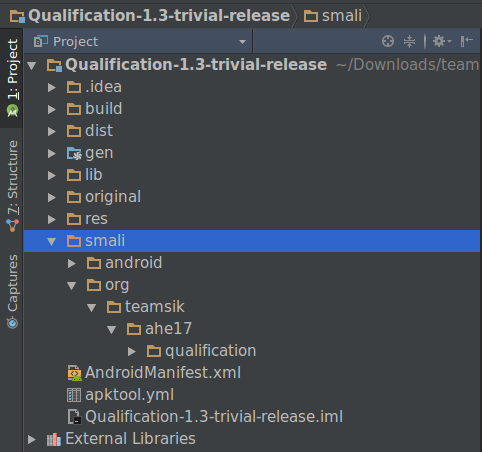Click the apktool.yml file icon

(x=74, y=395)
